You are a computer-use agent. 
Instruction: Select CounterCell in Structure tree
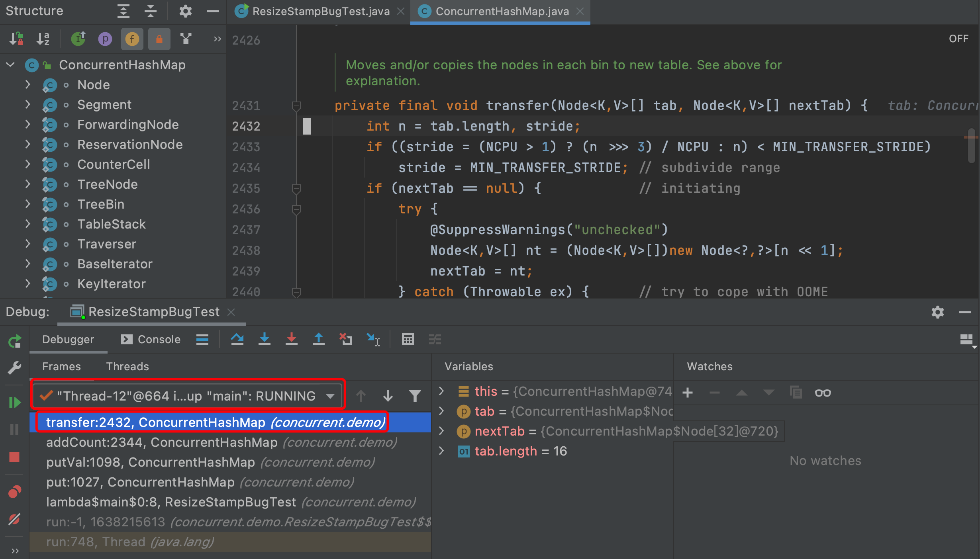(114, 164)
